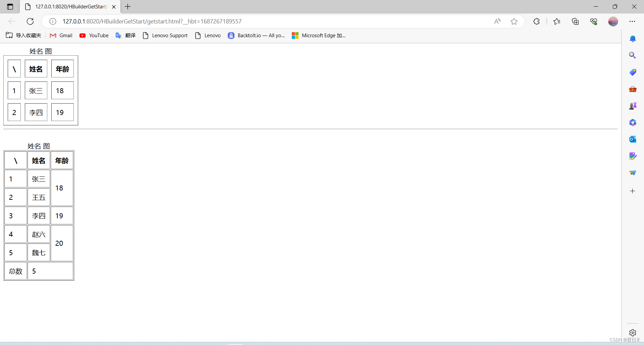Open Microsoft Edge 加... bookmark

pos(319,36)
